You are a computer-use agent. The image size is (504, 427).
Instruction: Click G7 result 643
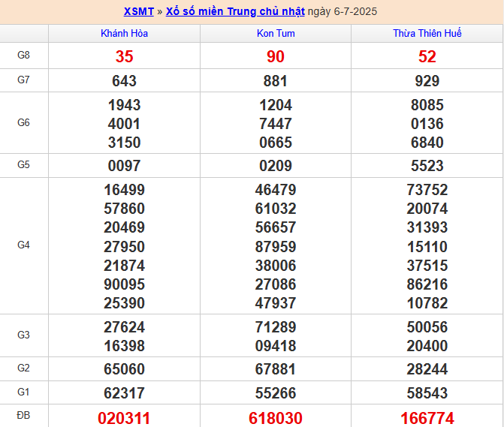125,81
